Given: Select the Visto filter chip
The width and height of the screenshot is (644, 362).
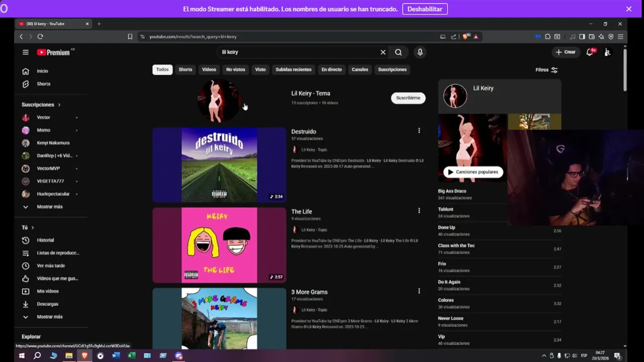Looking at the screenshot, I should [260, 70].
